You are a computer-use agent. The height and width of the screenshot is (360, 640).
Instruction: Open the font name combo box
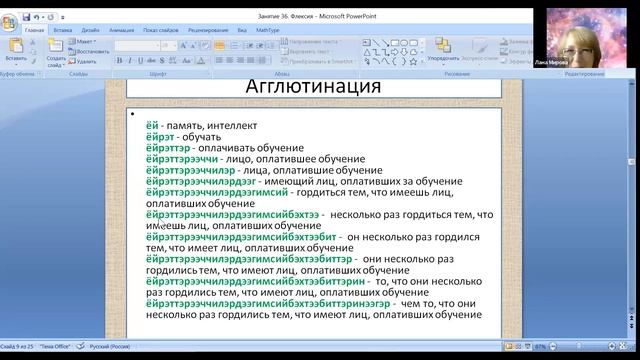pos(137,45)
